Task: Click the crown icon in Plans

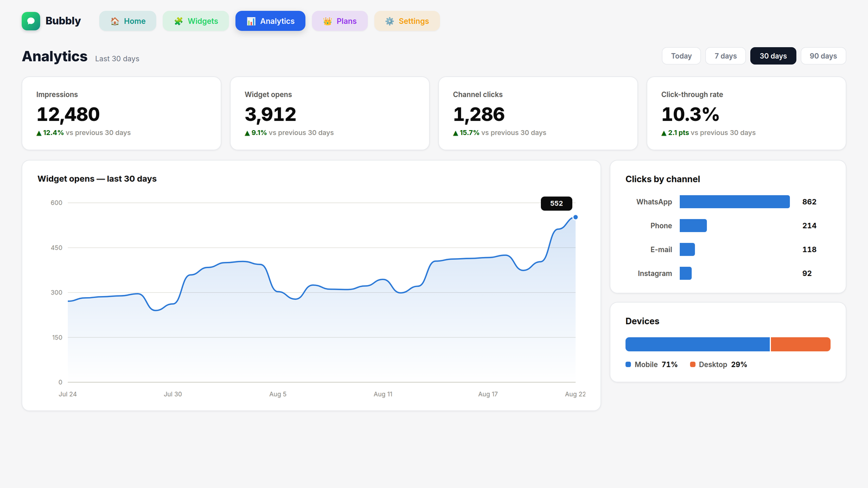Action: click(x=328, y=21)
